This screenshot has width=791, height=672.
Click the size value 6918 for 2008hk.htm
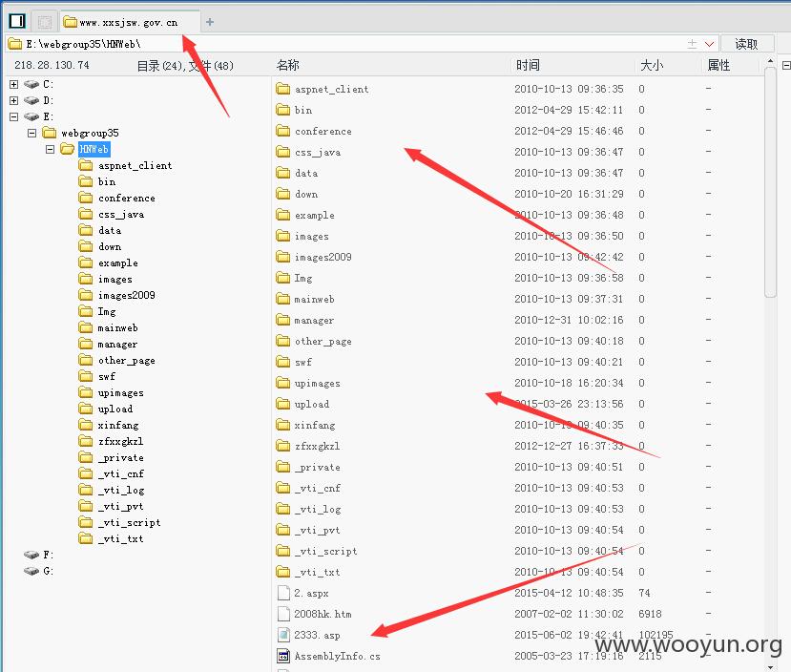(x=650, y=614)
